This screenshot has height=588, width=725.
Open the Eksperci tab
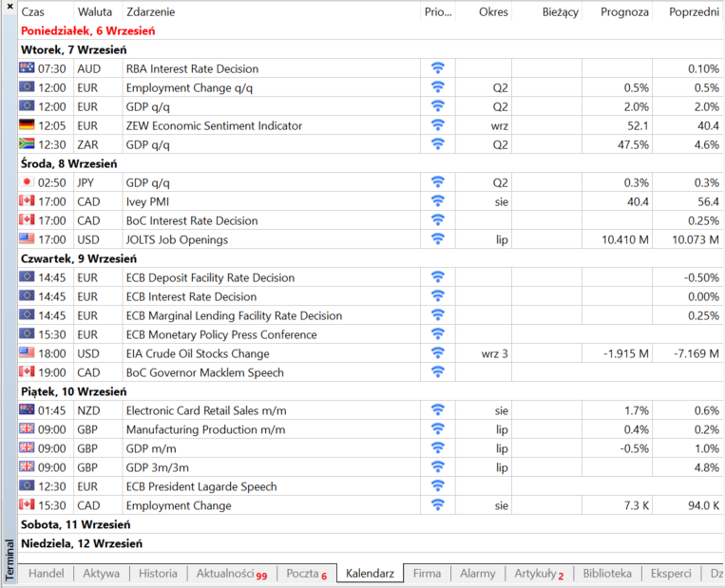click(x=671, y=573)
